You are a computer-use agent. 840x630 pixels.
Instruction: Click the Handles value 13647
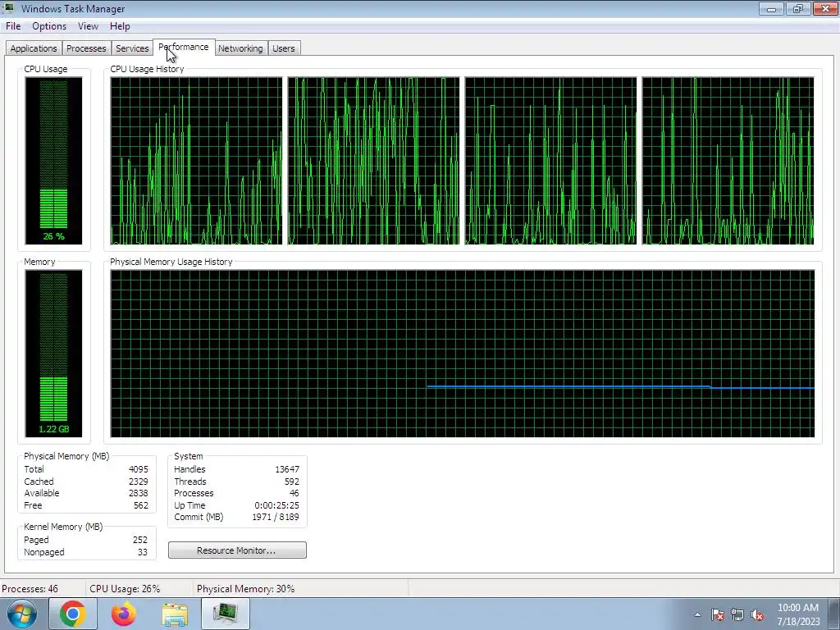pos(287,469)
